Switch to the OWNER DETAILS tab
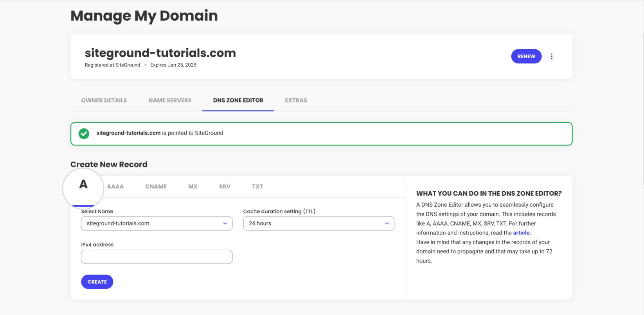The height and width of the screenshot is (315, 644). 104,101
